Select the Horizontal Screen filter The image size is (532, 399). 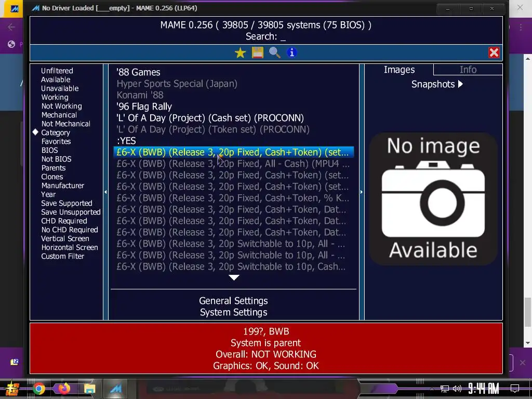(70, 247)
